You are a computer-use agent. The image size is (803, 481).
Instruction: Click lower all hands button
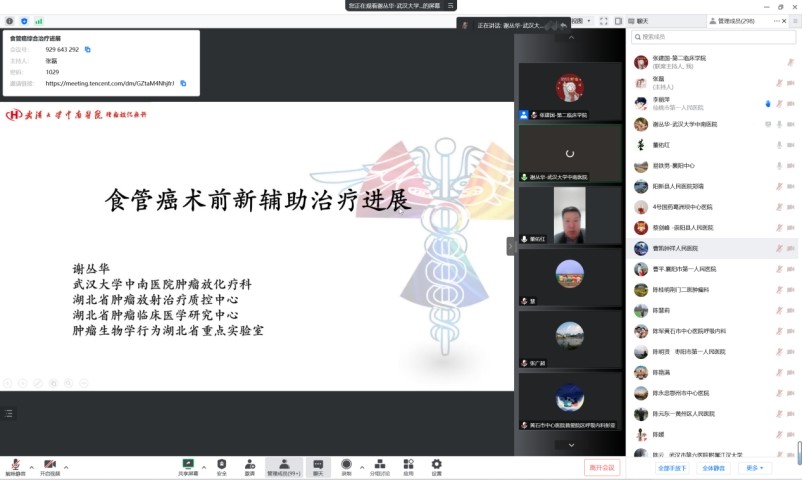(x=672, y=468)
